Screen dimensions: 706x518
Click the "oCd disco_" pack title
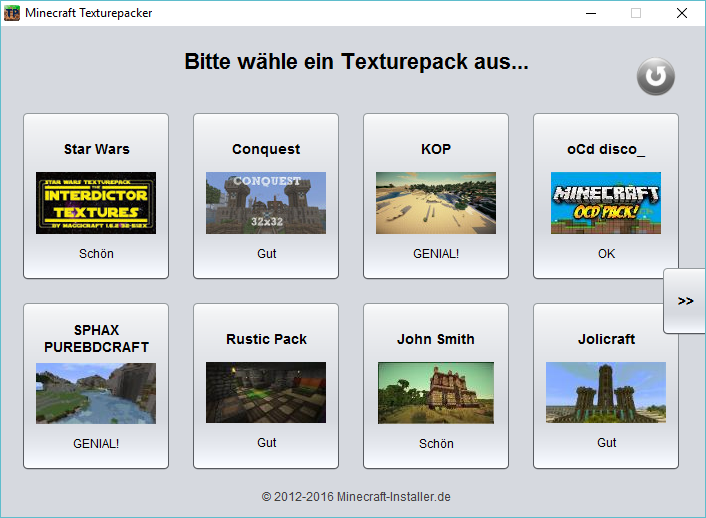606,149
